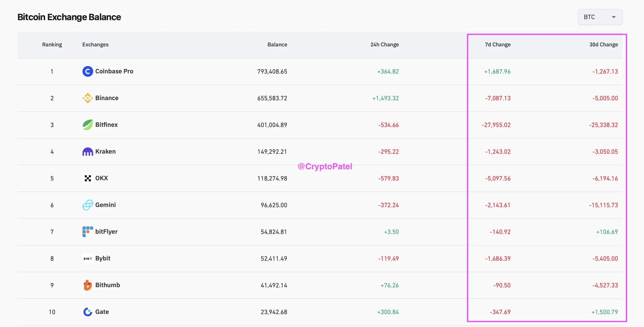Click the Bybit logo icon

click(88, 259)
